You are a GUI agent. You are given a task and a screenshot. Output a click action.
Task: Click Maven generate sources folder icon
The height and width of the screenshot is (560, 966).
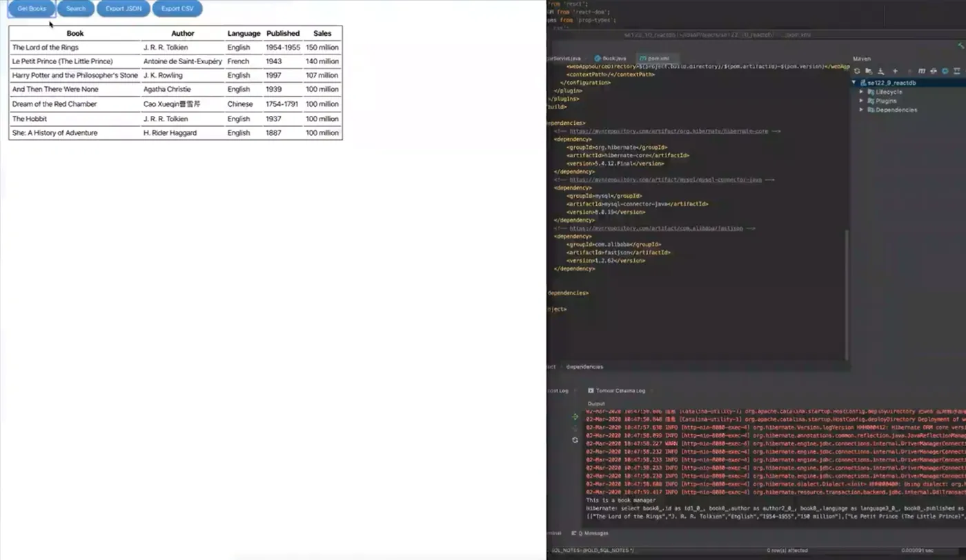click(x=869, y=71)
